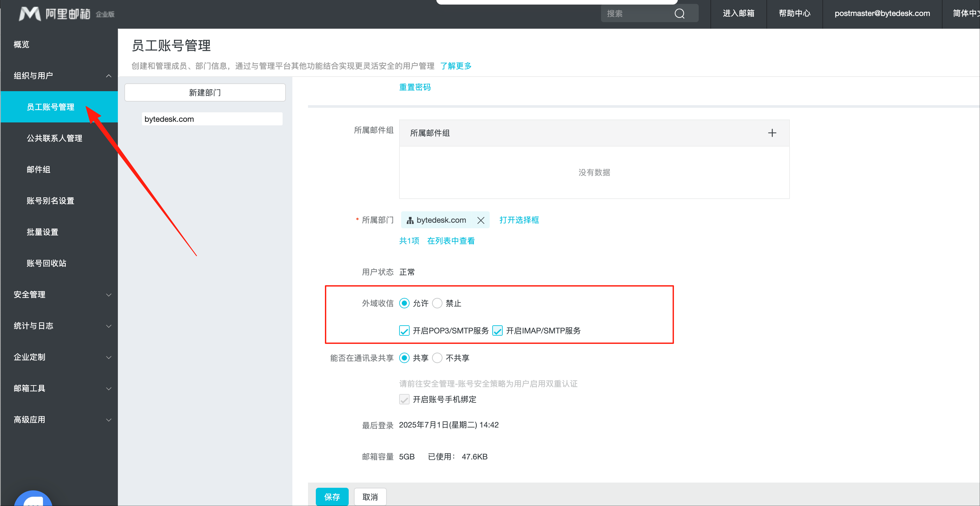The height and width of the screenshot is (506, 980).
Task: Select 禁止 for external mail receiving
Action: (x=437, y=303)
